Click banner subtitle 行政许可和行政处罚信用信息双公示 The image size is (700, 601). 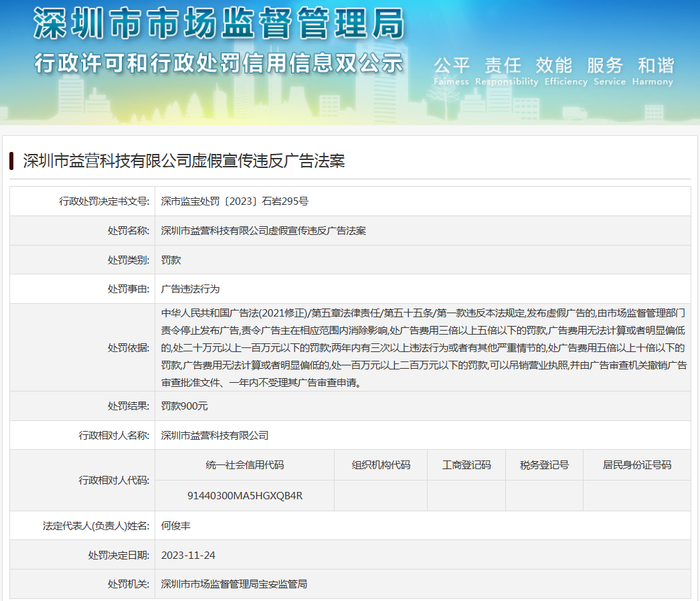click(219, 62)
